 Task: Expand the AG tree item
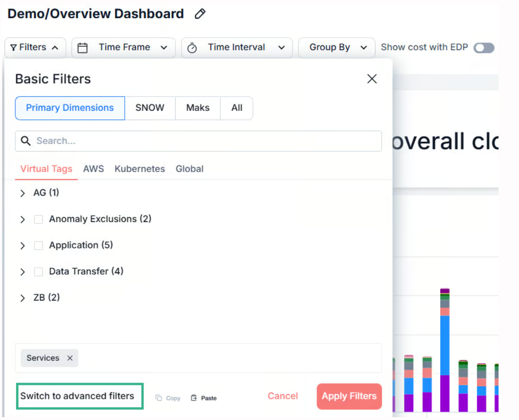pyautogui.click(x=23, y=193)
